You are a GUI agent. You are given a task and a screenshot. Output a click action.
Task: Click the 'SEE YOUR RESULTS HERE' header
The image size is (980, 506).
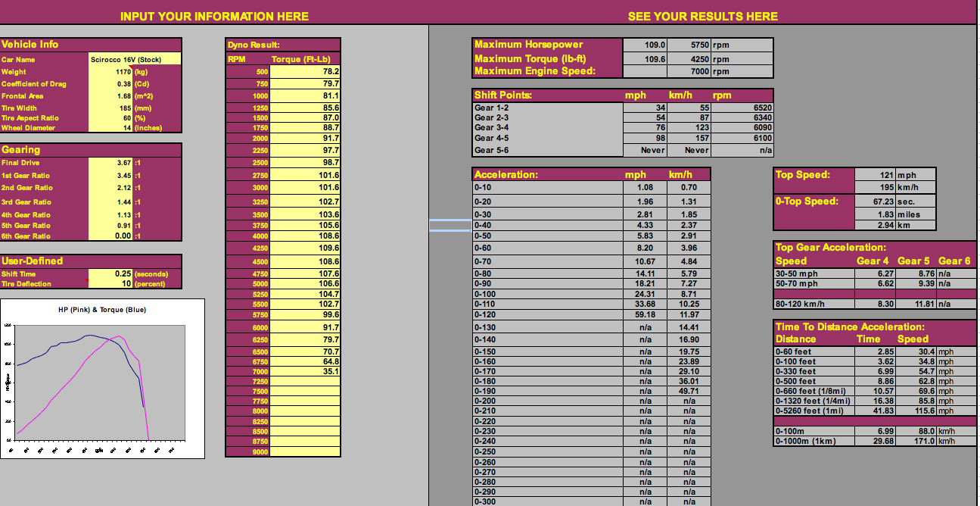point(702,16)
